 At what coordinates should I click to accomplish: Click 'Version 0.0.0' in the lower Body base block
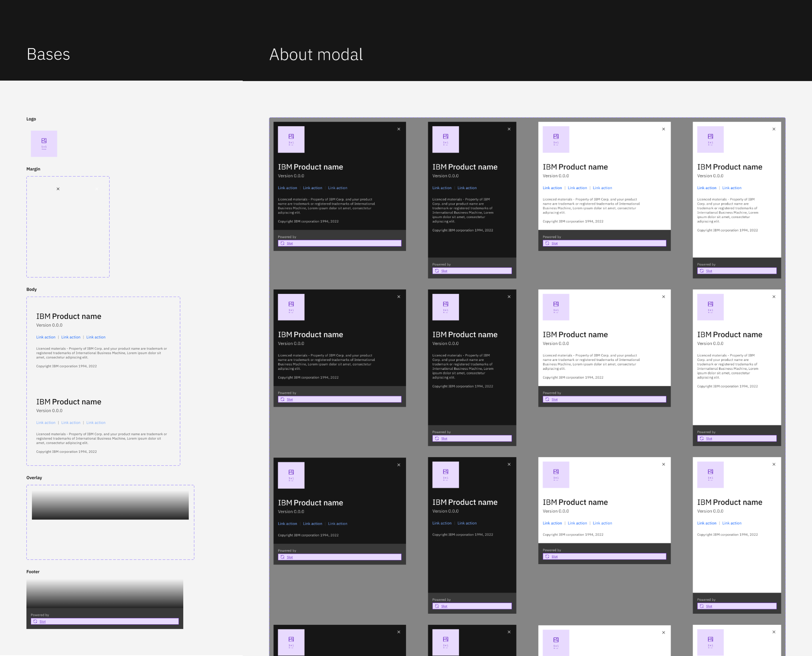tap(49, 410)
